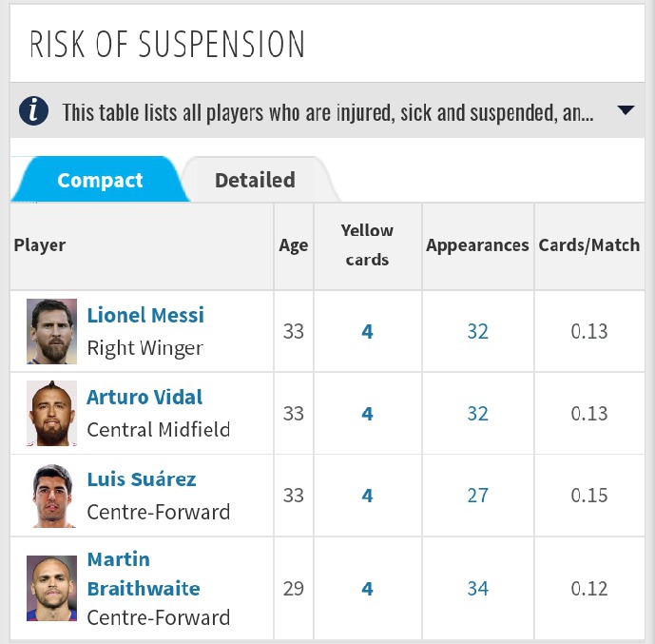This screenshot has height=644, width=655.
Task: Sort table by Yellow cards header
Action: pos(367,245)
